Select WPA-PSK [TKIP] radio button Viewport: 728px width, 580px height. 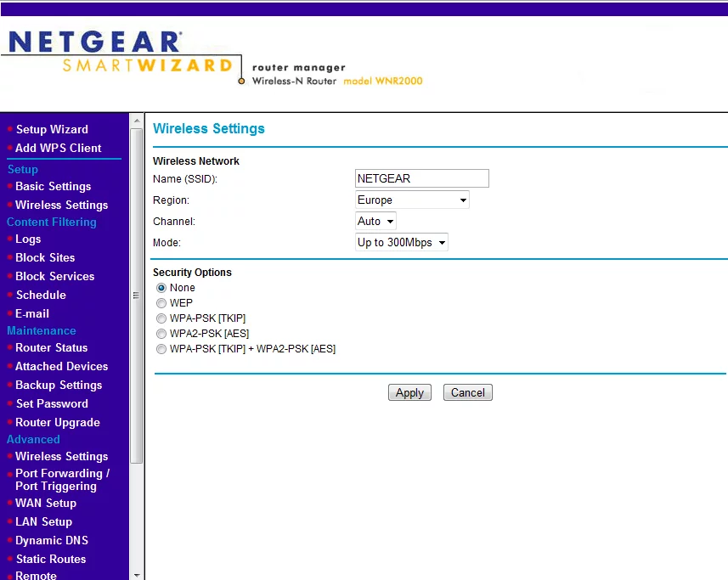[161, 318]
